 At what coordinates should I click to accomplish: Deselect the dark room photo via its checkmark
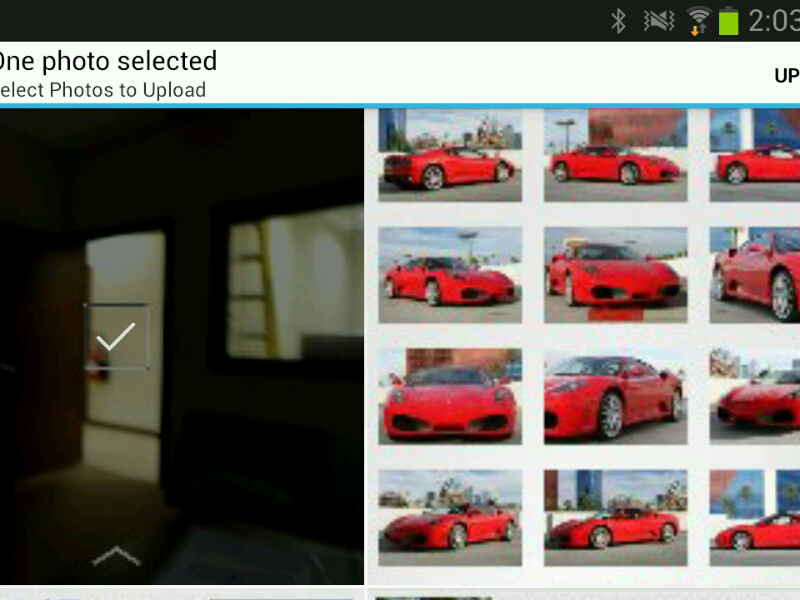click(116, 337)
